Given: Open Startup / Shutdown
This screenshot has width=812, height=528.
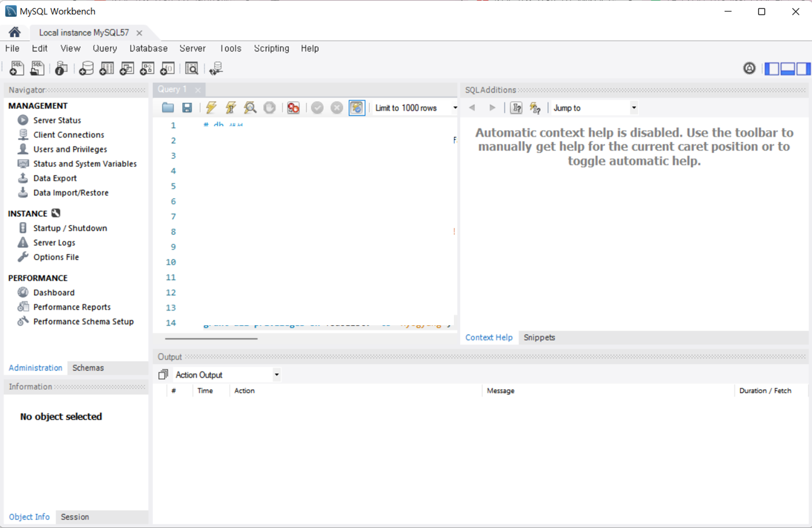Looking at the screenshot, I should 70,228.
